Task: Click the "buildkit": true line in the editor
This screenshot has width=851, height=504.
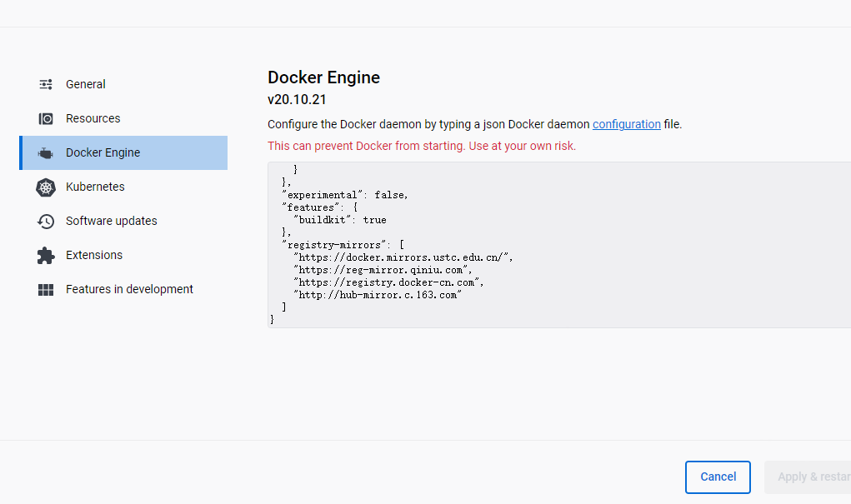Action: pyautogui.click(x=340, y=220)
